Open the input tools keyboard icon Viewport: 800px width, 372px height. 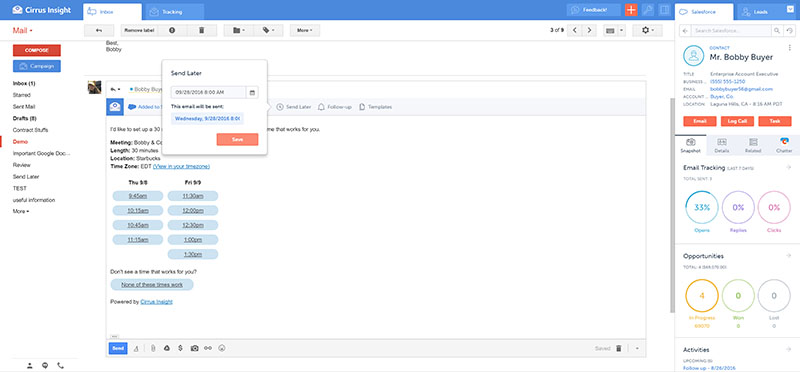click(x=610, y=31)
